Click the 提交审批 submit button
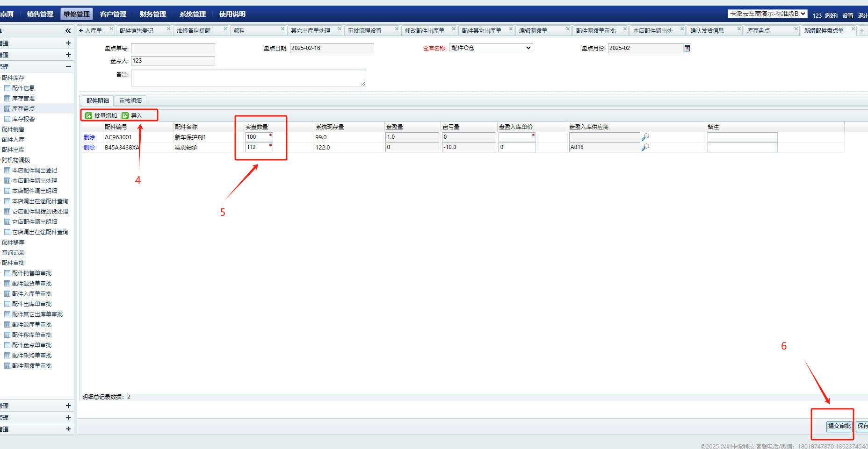 coord(839,426)
